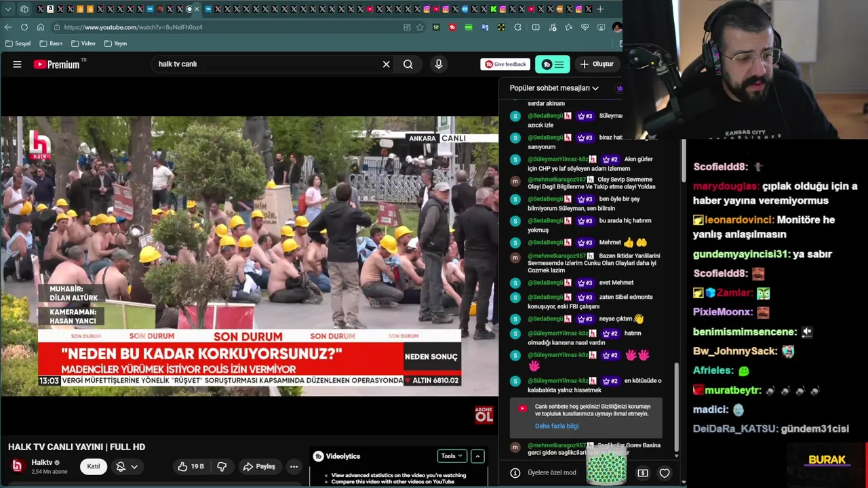Image resolution: width=868 pixels, height=488 pixels.
Task: Open the Halktv channel name link
Action: point(42,462)
